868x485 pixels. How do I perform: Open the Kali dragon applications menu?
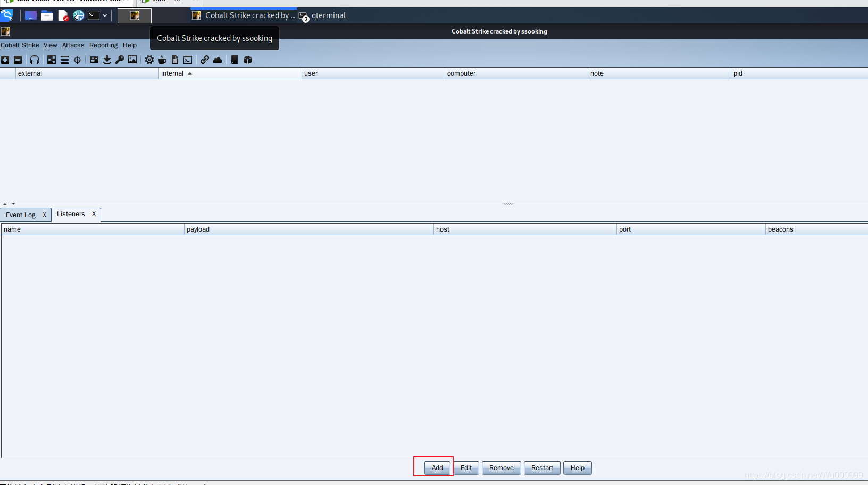[7, 15]
